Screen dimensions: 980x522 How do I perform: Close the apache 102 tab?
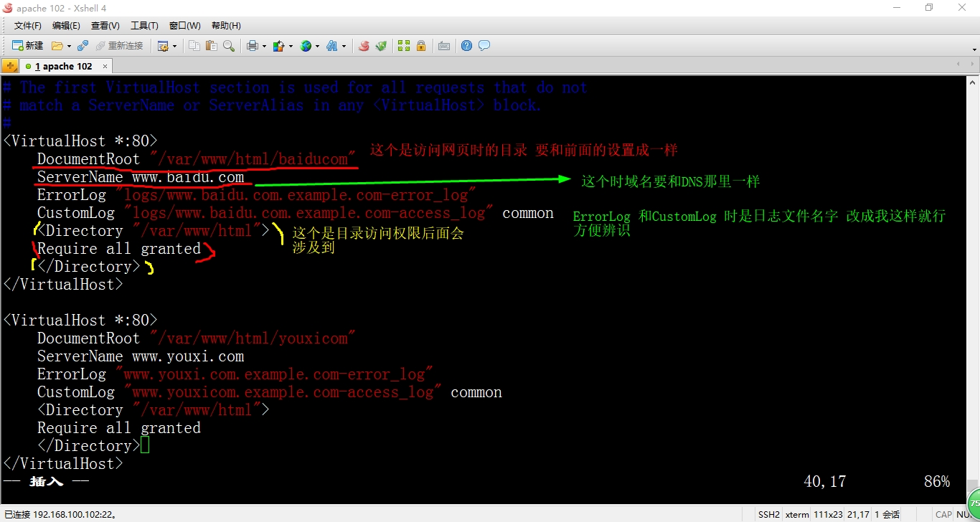coord(105,66)
